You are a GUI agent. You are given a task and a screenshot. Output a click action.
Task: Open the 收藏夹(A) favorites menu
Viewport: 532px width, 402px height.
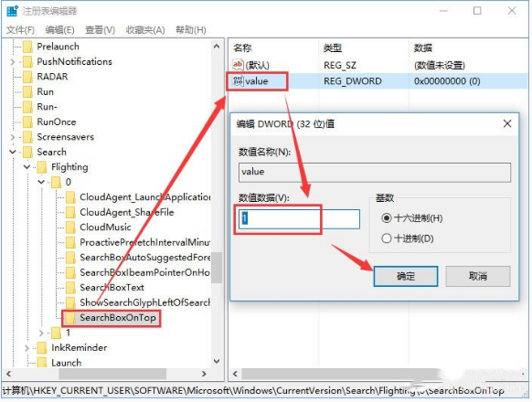click(145, 30)
